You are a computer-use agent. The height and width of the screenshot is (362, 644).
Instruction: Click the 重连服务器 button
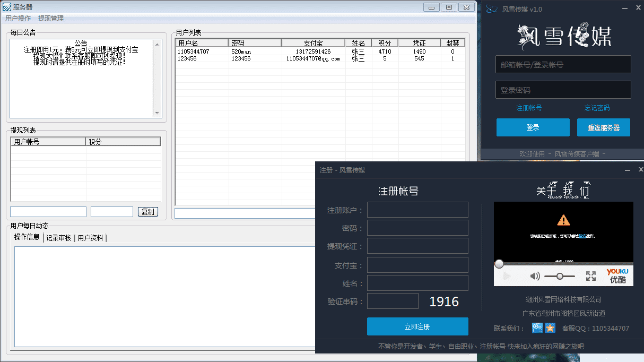[603, 127]
